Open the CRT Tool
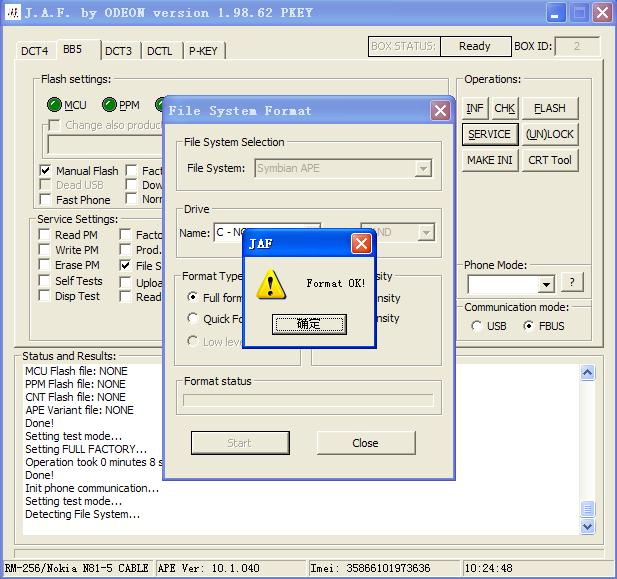Image resolution: width=617 pixels, height=579 pixels. [550, 160]
